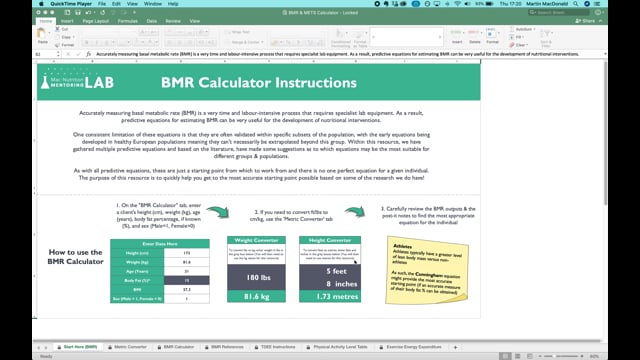Screen dimensions: 640x360
Task: Click the AutoSum sigma button
Action: 523,29
